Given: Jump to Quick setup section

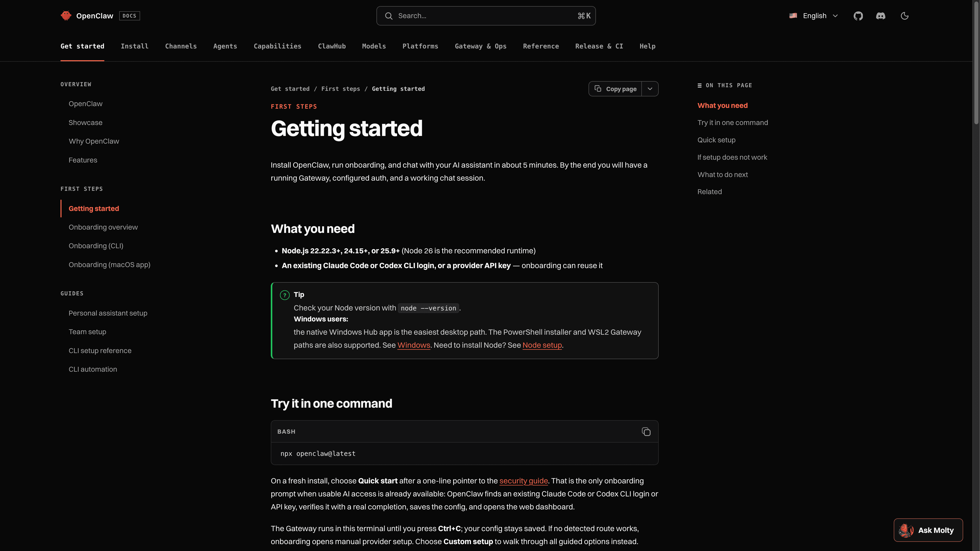Looking at the screenshot, I should [x=716, y=140].
